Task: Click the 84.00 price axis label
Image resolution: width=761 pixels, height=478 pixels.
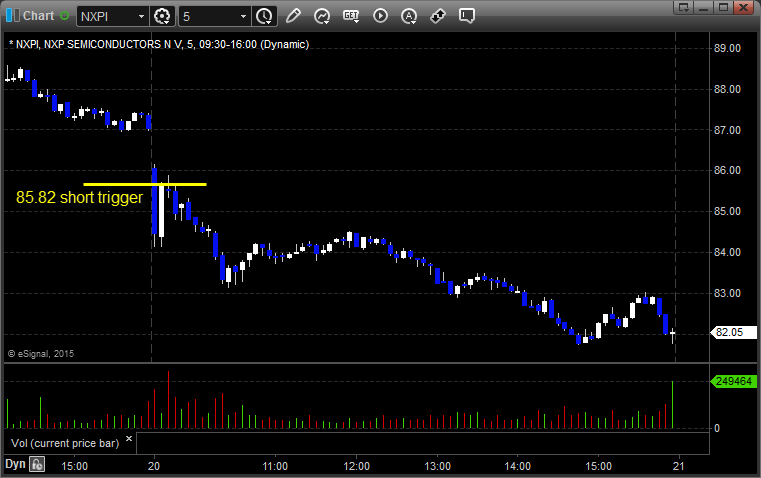Action: tap(728, 252)
